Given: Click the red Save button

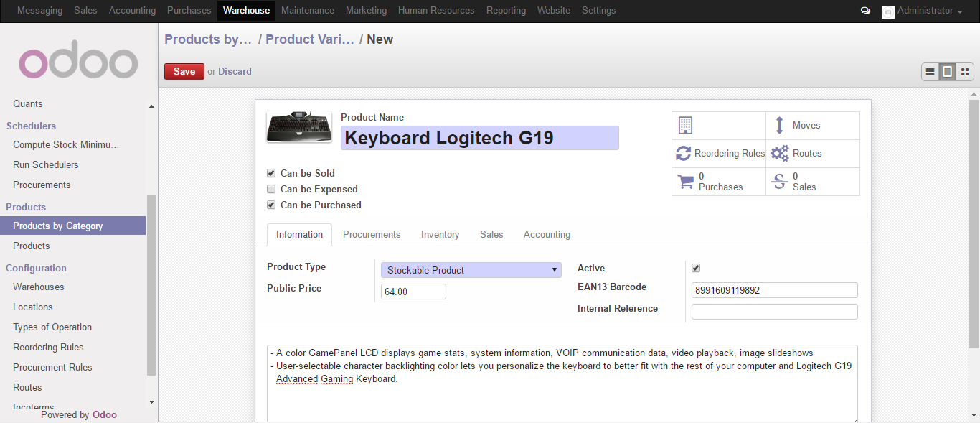Looking at the screenshot, I should click(184, 71).
